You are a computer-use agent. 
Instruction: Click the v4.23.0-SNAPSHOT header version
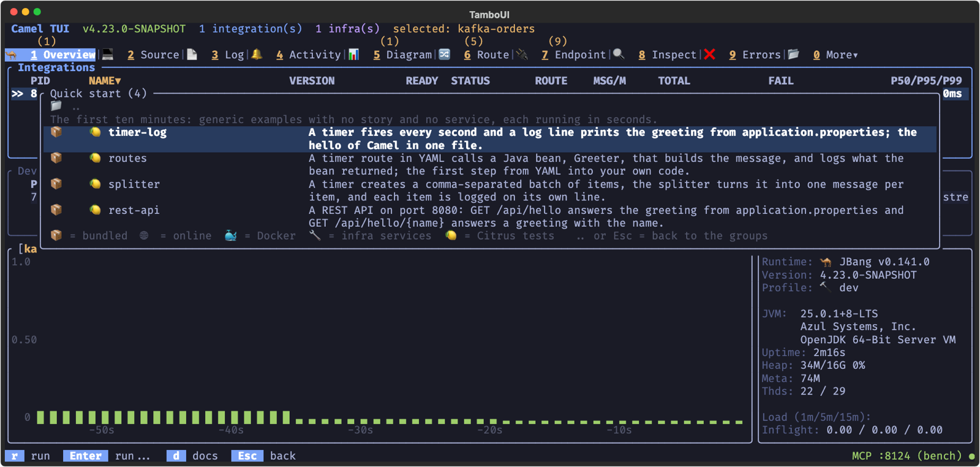pyautogui.click(x=134, y=29)
